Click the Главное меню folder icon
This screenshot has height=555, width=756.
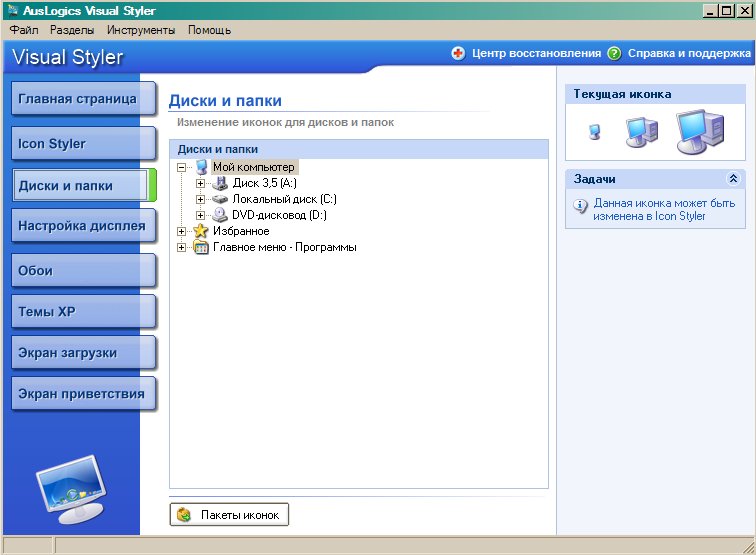tap(201, 247)
